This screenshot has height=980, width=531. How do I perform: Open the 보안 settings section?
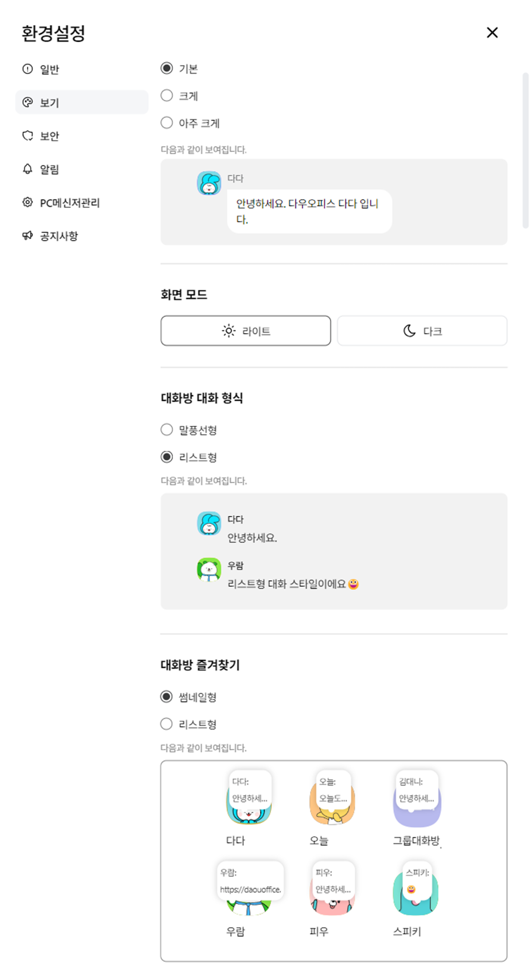[48, 136]
